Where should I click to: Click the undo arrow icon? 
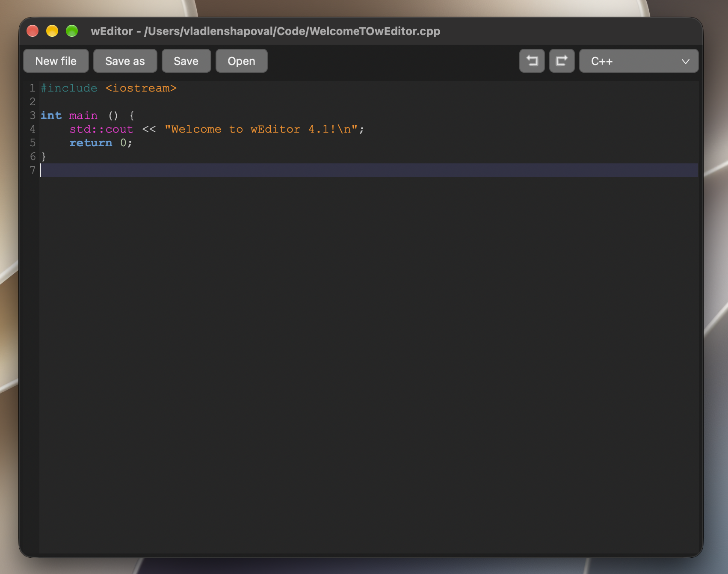tap(532, 61)
